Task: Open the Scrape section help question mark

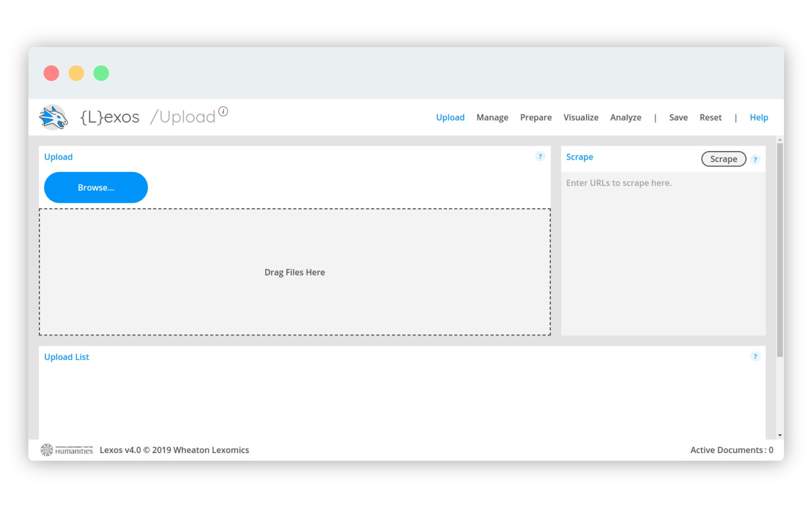Action: coord(755,160)
